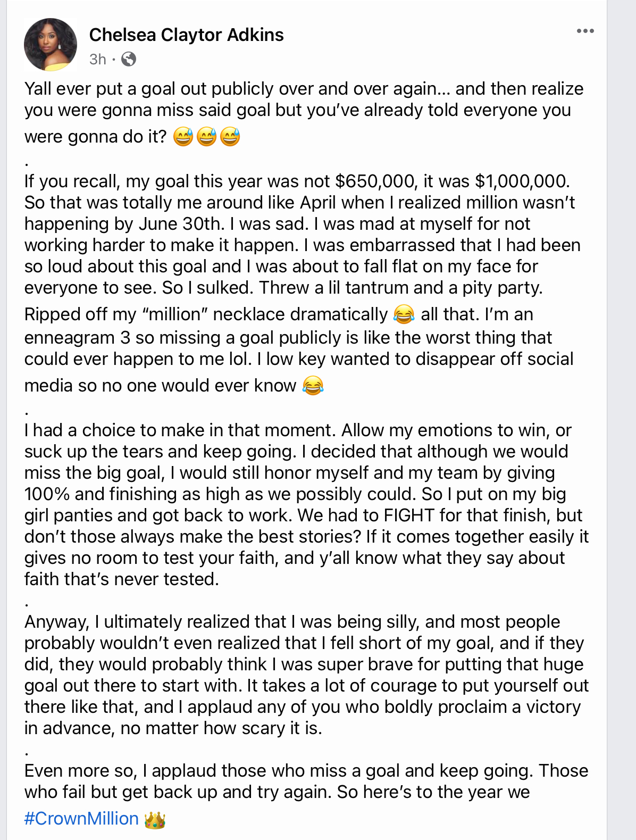Click the laughing emoji after "dramatically"

(404, 314)
